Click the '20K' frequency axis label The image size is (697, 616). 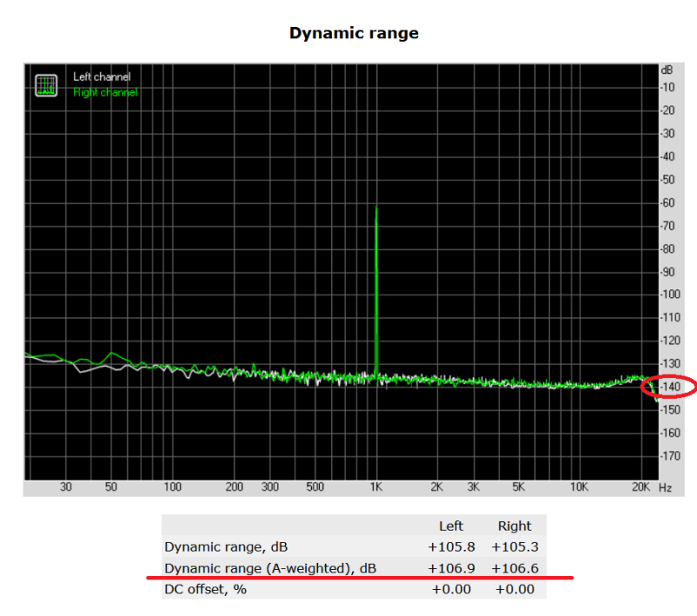(x=641, y=488)
